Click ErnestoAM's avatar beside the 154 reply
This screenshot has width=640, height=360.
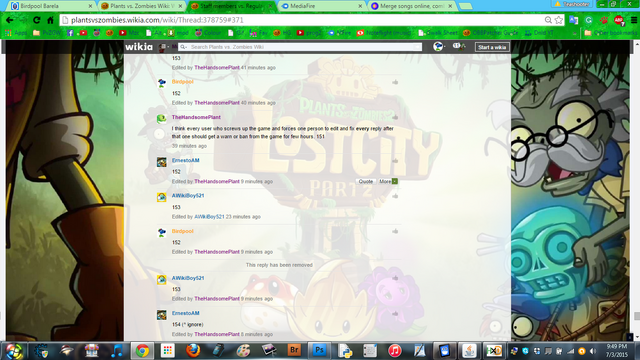pyautogui.click(x=162, y=315)
